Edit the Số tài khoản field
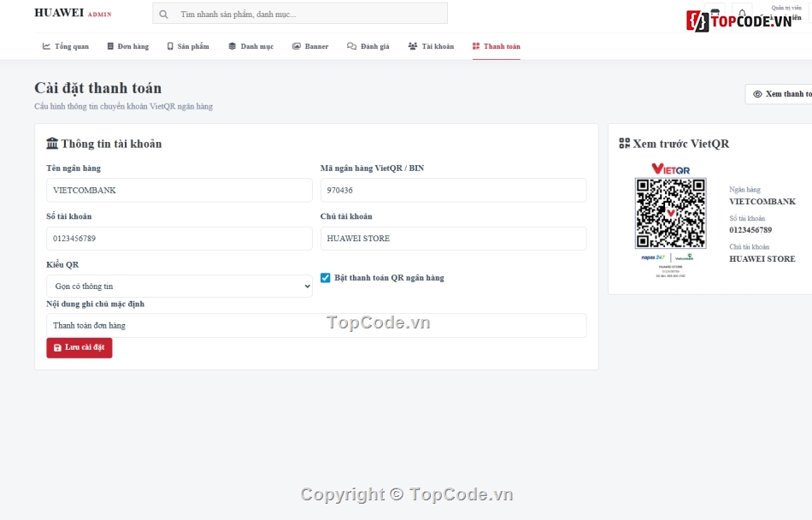 click(x=179, y=239)
